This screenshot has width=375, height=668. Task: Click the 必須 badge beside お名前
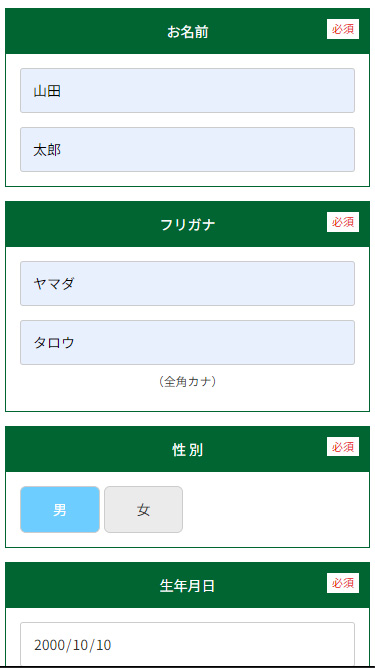(x=343, y=29)
